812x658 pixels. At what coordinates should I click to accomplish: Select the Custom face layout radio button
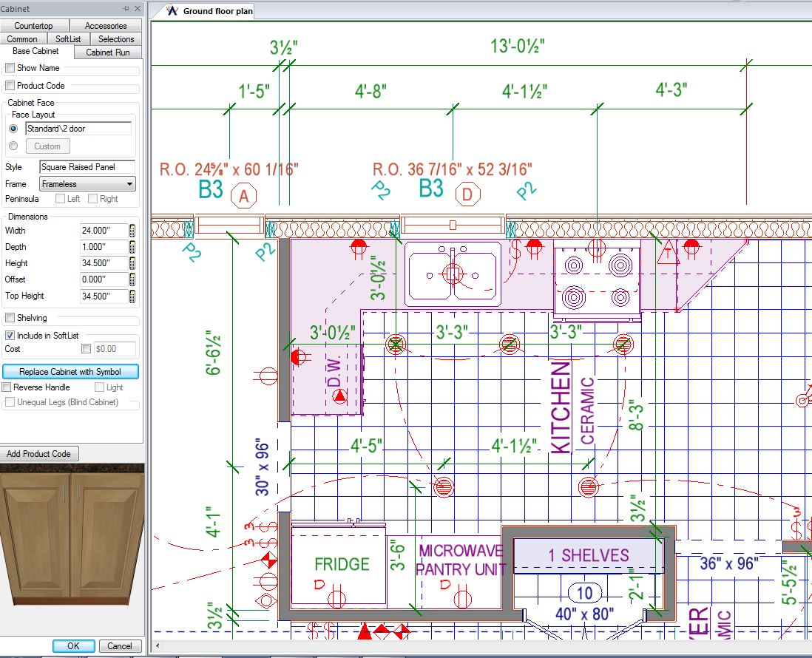(x=13, y=146)
